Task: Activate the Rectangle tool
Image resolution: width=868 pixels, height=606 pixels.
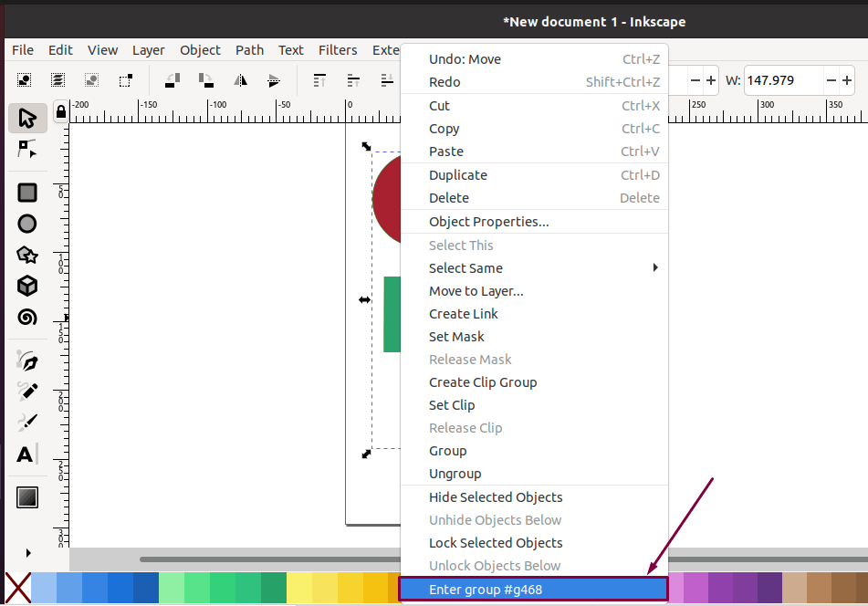Action: [26, 193]
